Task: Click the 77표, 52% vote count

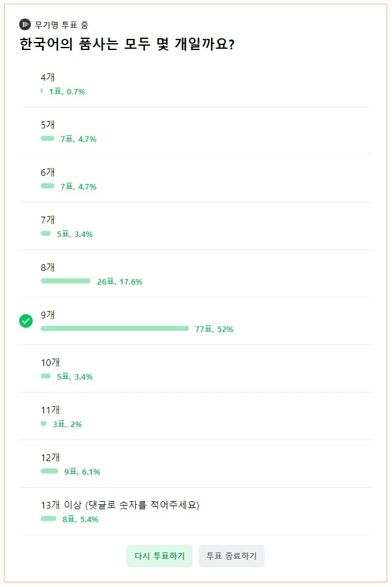Action: coord(214,329)
